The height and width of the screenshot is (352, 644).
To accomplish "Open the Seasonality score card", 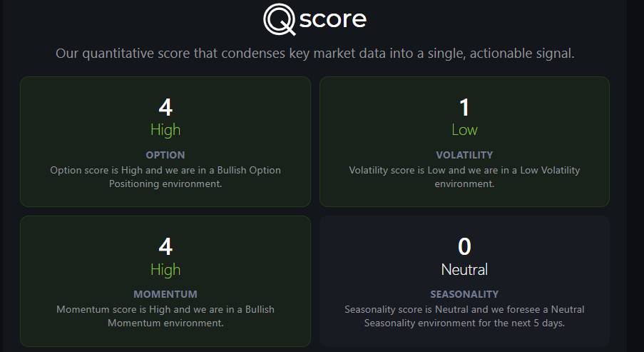I will (464, 281).
